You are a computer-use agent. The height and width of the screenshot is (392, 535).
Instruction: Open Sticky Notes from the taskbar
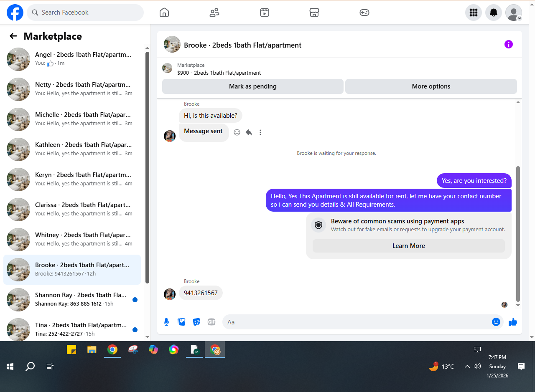coord(71,349)
